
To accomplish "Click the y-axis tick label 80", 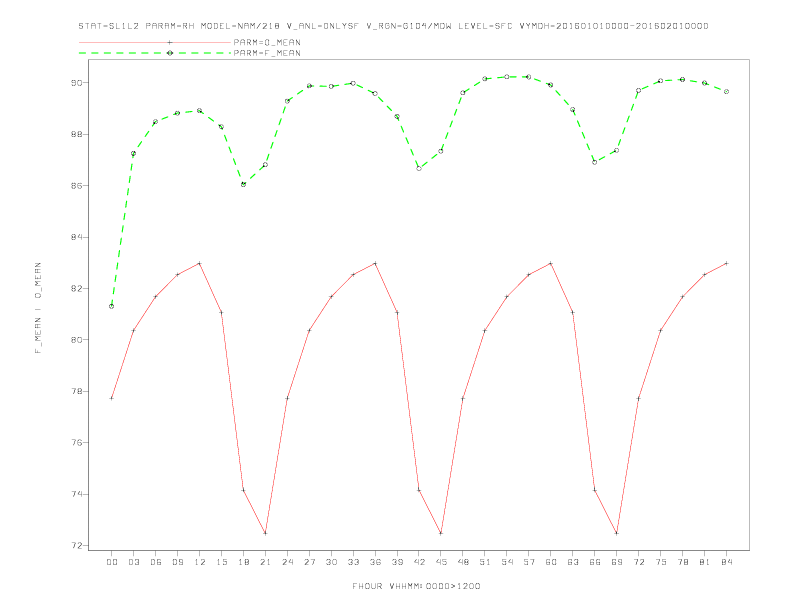I will (76, 340).
